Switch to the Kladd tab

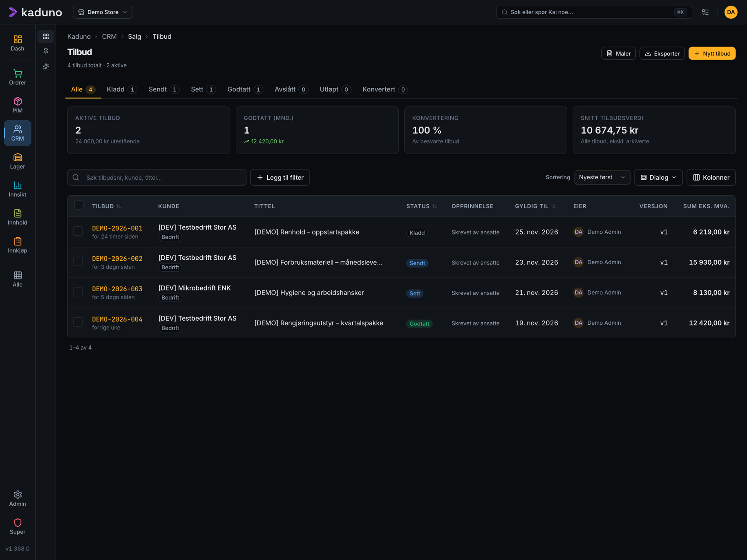click(x=122, y=89)
